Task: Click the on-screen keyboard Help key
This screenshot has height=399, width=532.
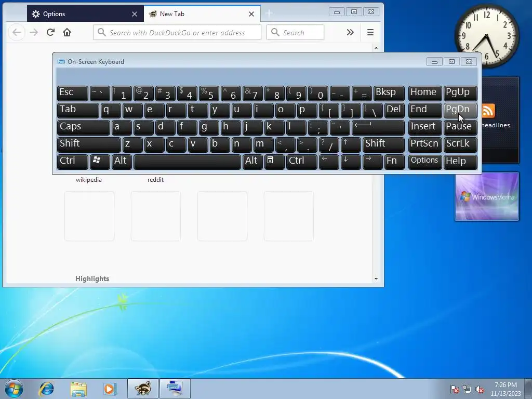Action: [460, 162]
